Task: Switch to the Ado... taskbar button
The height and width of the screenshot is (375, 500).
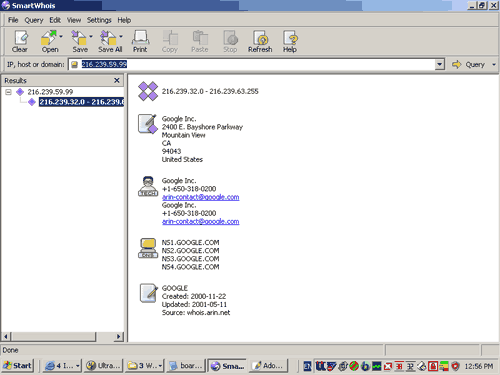Action: point(268,366)
